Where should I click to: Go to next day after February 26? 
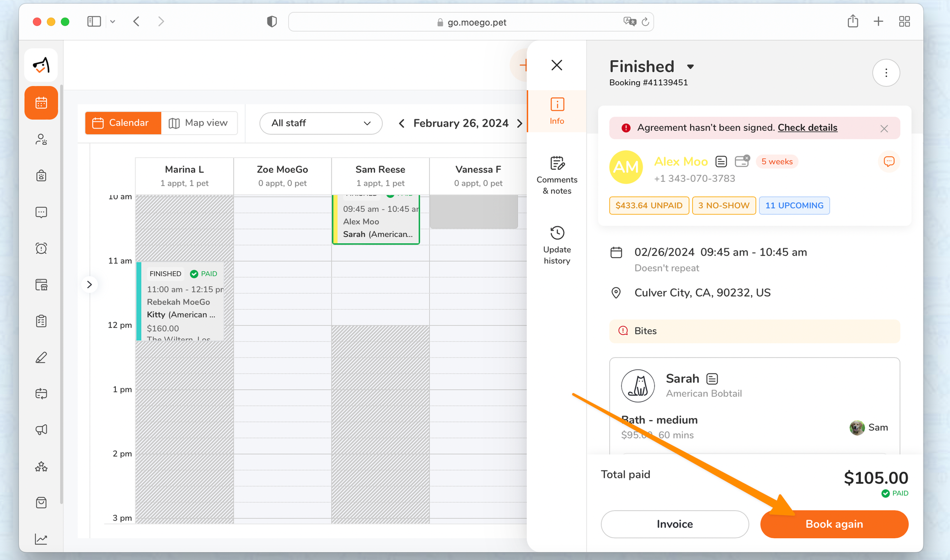coord(520,123)
